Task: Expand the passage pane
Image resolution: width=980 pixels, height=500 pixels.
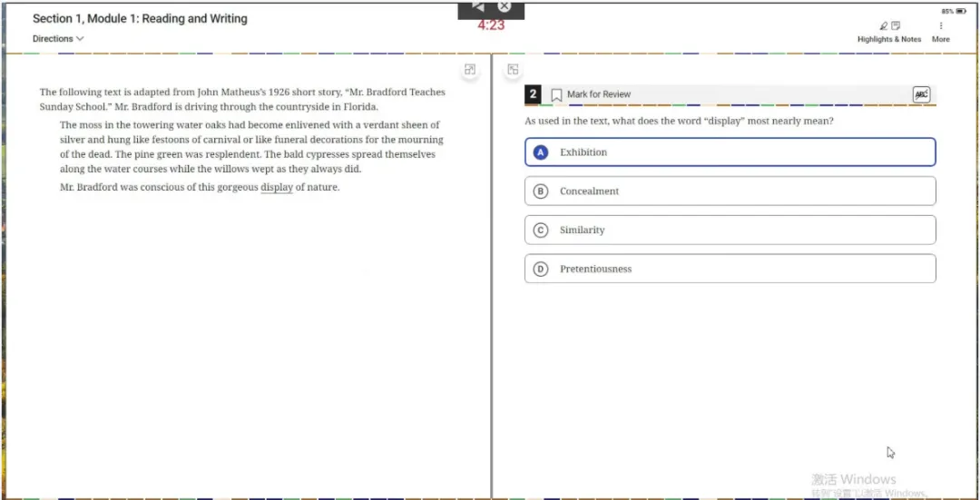Action: (x=470, y=69)
